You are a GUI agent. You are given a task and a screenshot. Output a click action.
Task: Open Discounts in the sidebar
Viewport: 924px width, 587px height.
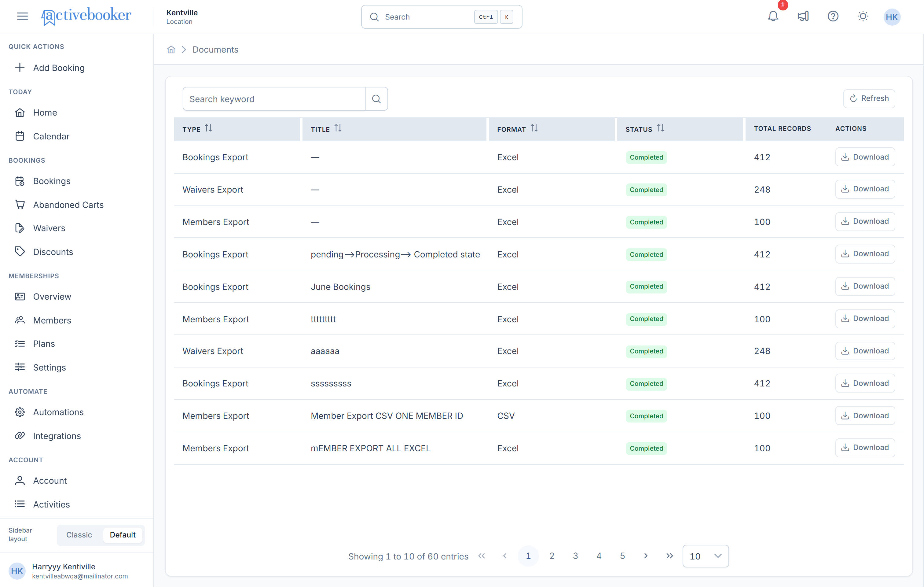44,252
